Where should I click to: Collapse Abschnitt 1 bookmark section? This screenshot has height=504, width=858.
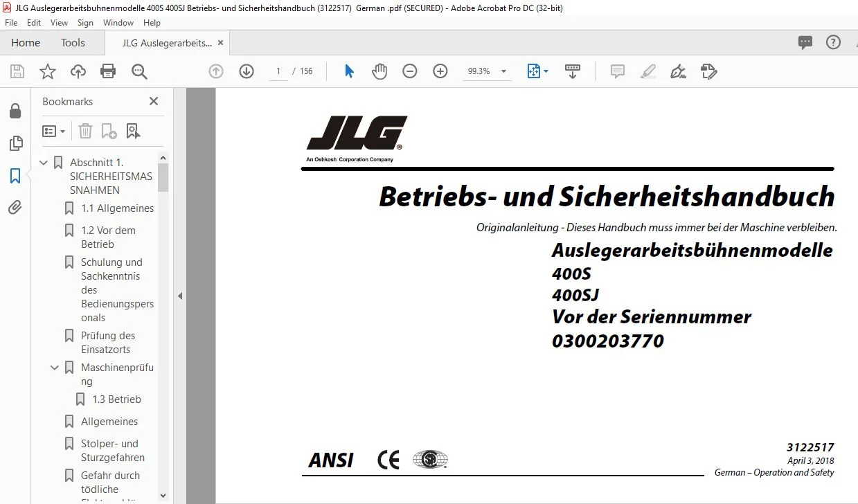44,163
